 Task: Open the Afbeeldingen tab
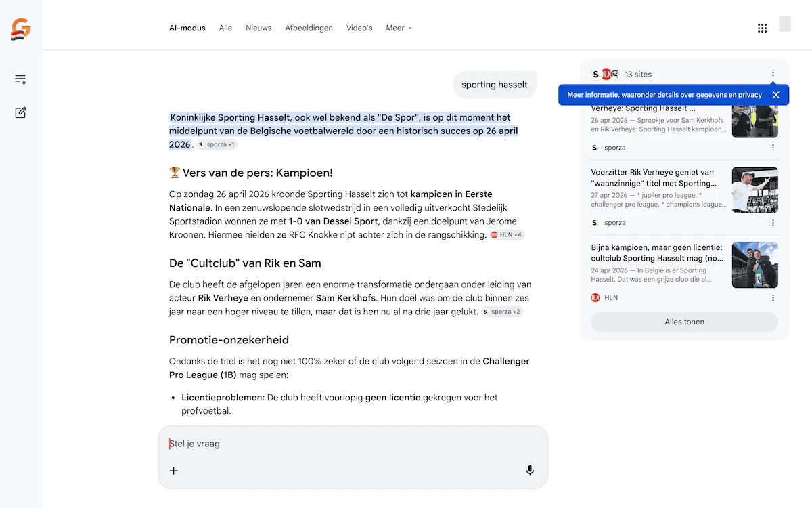point(309,28)
